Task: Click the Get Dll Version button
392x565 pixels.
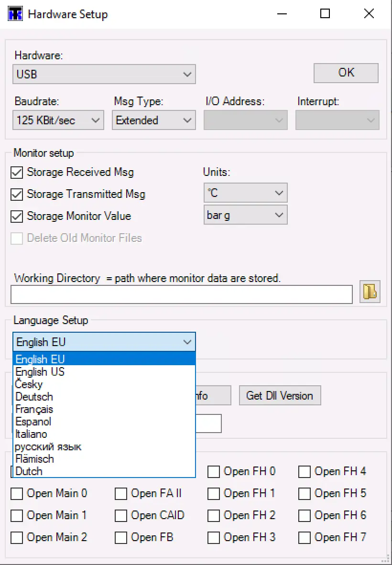Action: (280, 396)
